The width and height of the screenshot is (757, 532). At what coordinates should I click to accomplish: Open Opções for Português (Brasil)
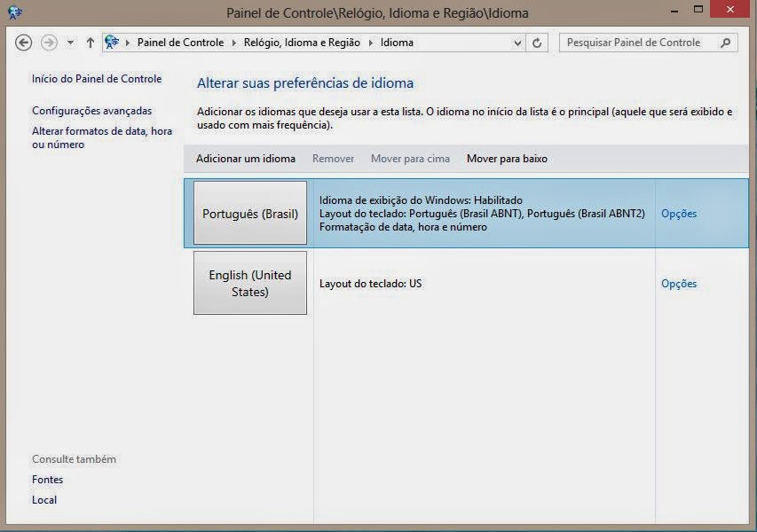(679, 214)
